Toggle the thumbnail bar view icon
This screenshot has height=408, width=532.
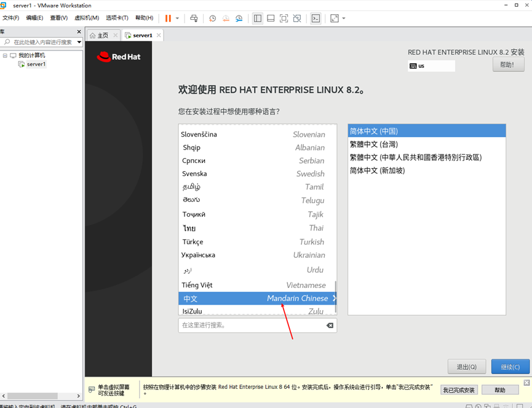coord(271,18)
